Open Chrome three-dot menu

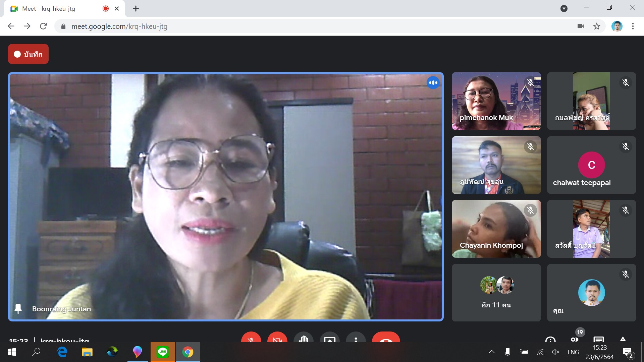click(x=633, y=26)
